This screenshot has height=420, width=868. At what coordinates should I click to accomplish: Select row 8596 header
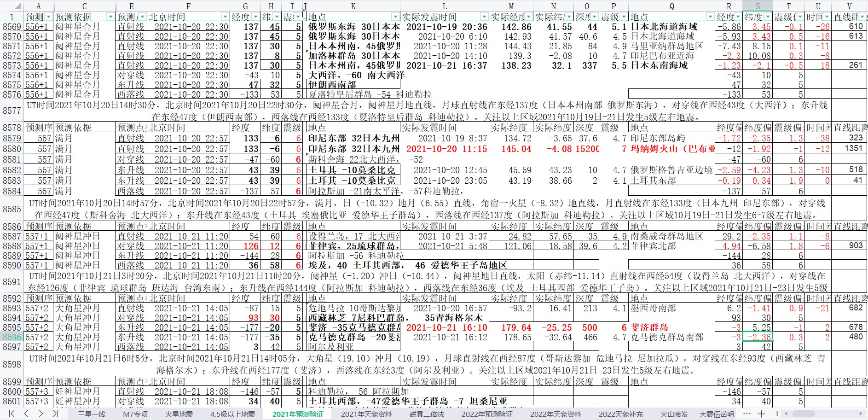pos(12,337)
